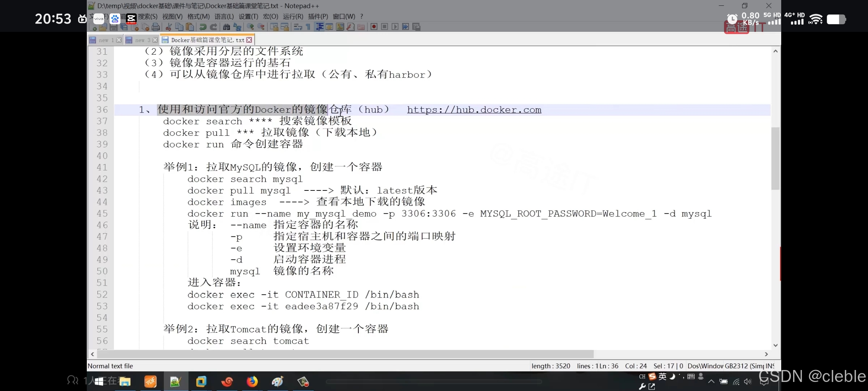Open the 运行(R) menu
This screenshot has width=868, height=391.
click(x=293, y=17)
